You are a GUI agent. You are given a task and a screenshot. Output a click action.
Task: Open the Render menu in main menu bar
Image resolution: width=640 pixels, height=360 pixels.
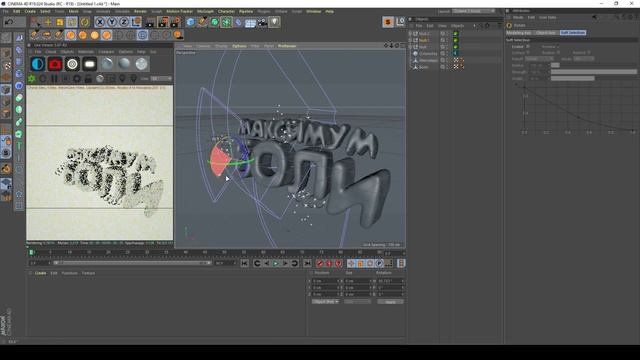140,11
